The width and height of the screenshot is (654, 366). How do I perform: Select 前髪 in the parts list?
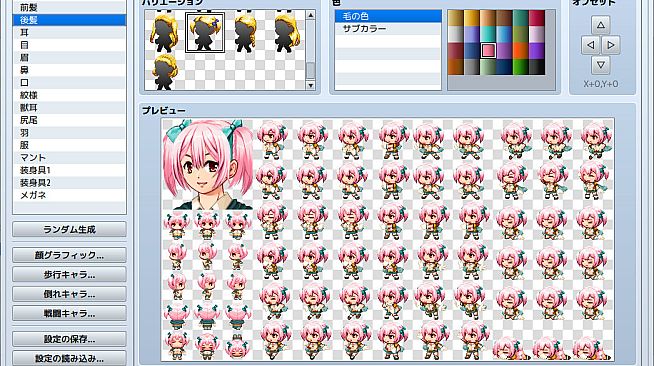click(x=69, y=8)
